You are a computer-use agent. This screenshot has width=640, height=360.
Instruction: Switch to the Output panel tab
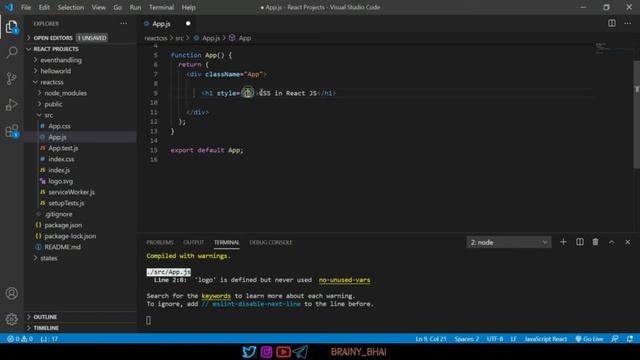pyautogui.click(x=193, y=242)
